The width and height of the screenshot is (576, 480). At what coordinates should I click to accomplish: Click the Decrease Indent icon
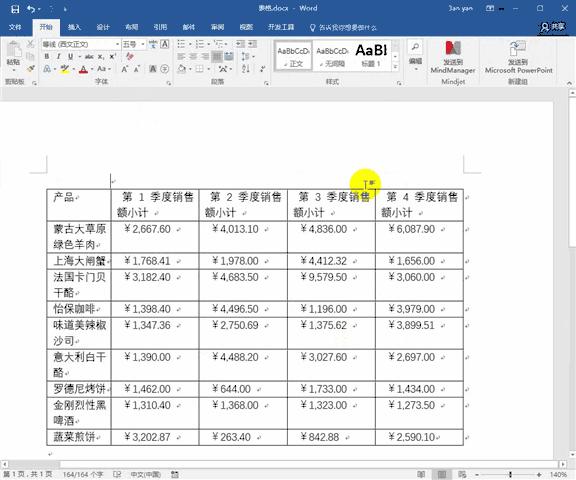tap(240, 44)
